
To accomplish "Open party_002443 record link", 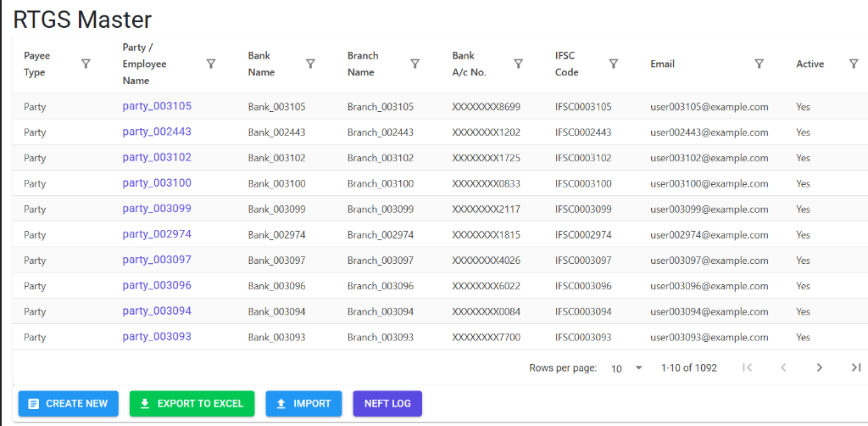I will point(157,132).
